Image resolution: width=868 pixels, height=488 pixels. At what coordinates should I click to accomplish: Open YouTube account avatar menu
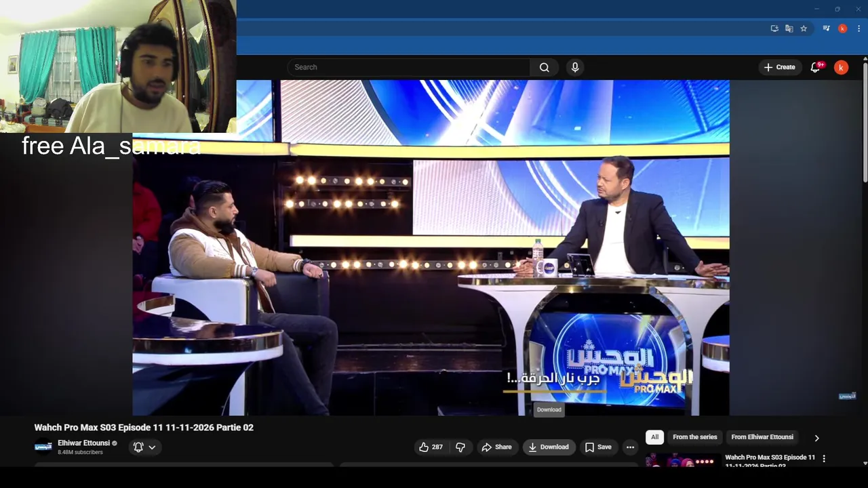[841, 67]
